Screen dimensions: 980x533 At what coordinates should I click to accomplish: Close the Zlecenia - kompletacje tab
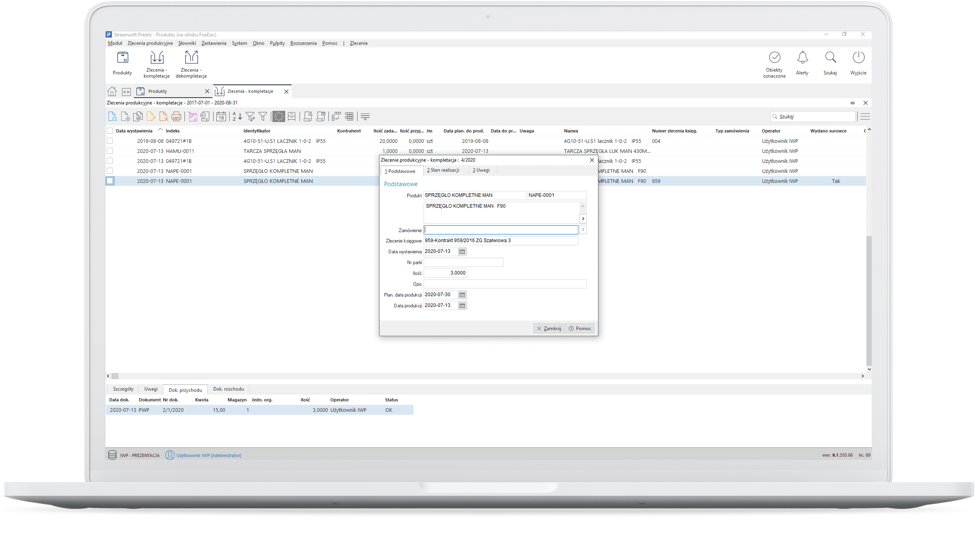pyautogui.click(x=286, y=92)
